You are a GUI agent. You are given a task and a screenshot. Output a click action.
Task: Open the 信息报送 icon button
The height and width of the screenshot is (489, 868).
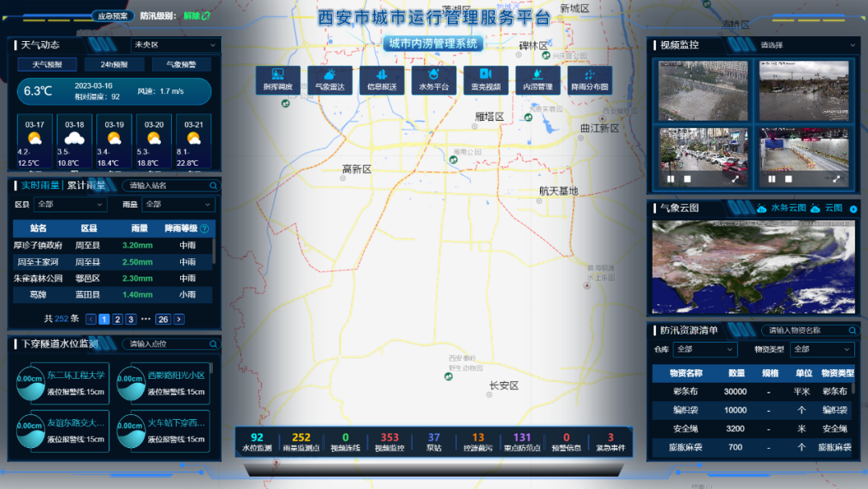coord(382,80)
